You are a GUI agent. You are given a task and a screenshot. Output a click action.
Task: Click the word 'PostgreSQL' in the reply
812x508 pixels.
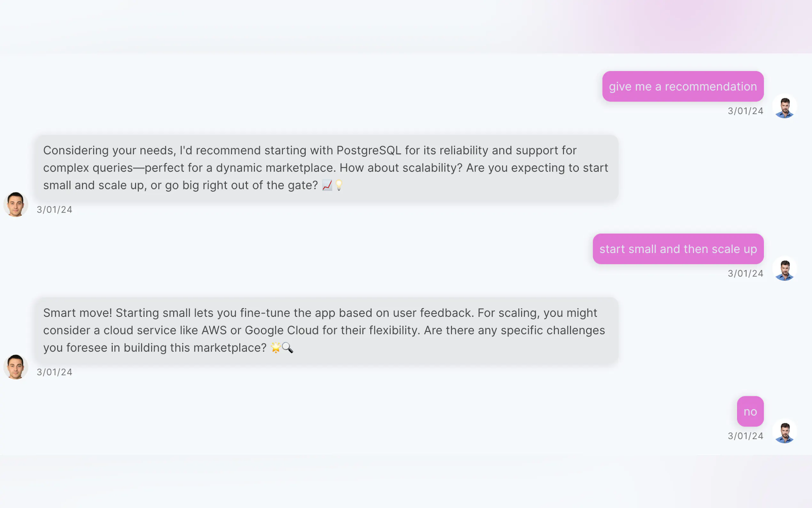369,151
